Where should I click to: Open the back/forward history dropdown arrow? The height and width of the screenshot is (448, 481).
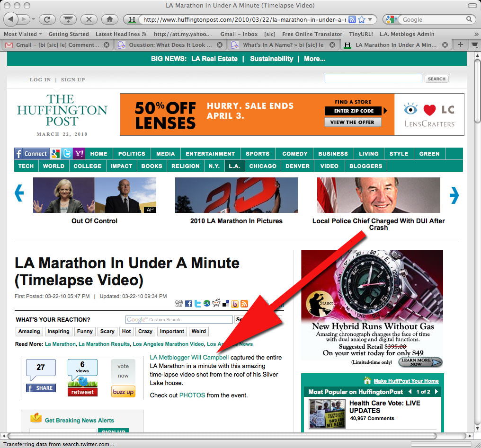tap(33, 19)
